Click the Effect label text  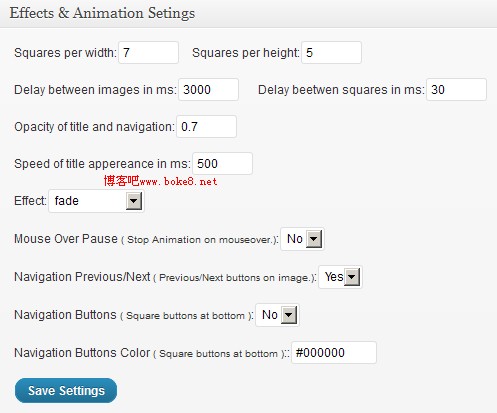tap(30, 201)
